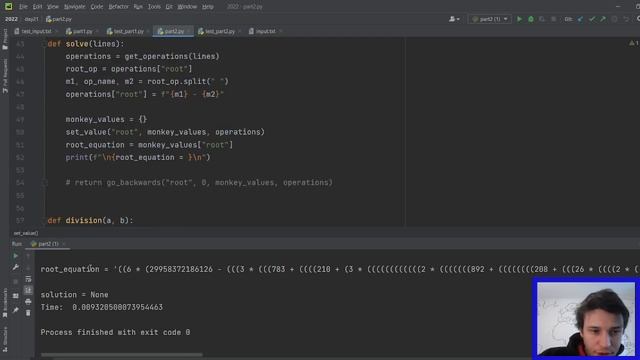
Task: Open the Code menu
Action: coord(97,7)
